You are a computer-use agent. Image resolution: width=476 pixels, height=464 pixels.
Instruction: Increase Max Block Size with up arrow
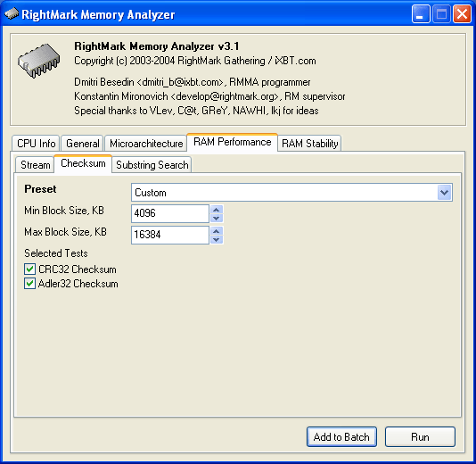coord(217,231)
